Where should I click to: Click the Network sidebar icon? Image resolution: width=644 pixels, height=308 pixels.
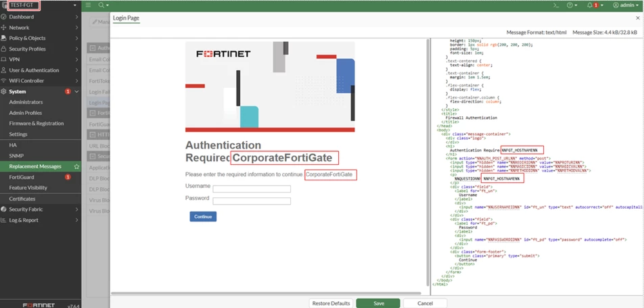pyautogui.click(x=3, y=28)
